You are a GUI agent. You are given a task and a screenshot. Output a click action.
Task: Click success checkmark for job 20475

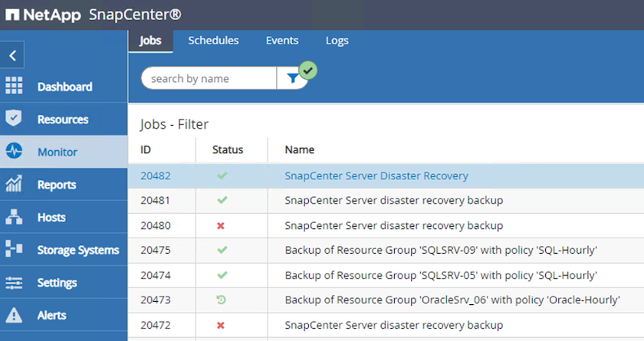coord(222,250)
